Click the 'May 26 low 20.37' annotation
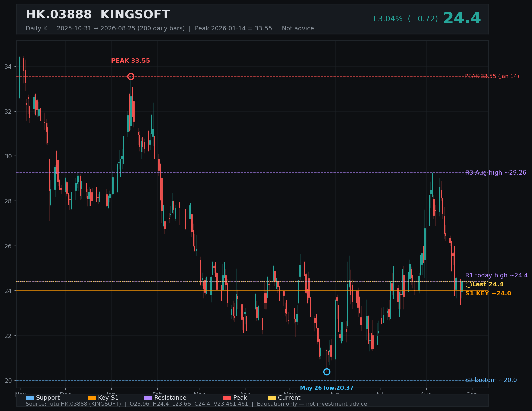Screen dimensions: 532x411 click(327, 388)
